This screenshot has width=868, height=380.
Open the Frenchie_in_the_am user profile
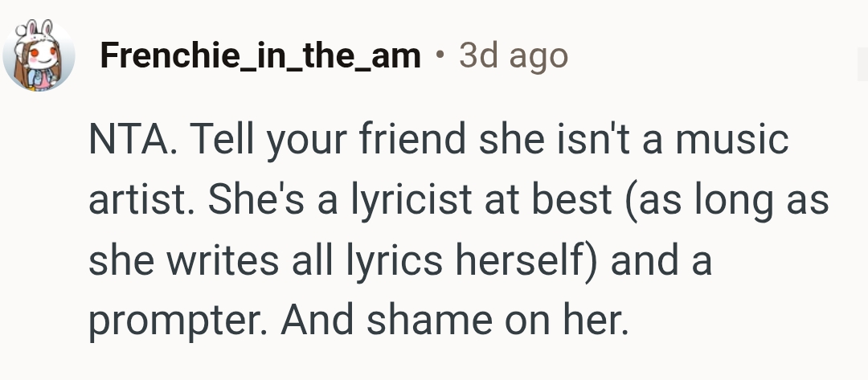[x=260, y=55]
